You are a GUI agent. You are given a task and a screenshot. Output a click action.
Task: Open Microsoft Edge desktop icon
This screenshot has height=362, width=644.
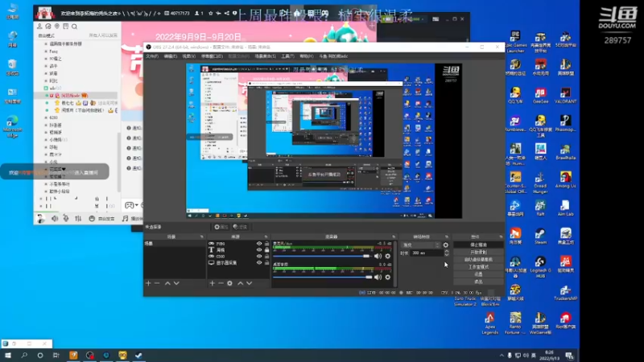pyautogui.click(x=12, y=127)
